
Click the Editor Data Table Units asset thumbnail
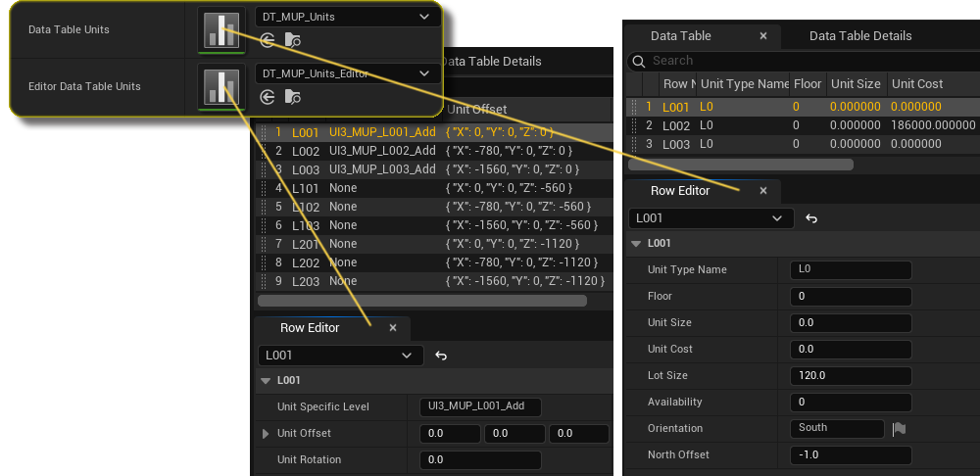(220, 86)
